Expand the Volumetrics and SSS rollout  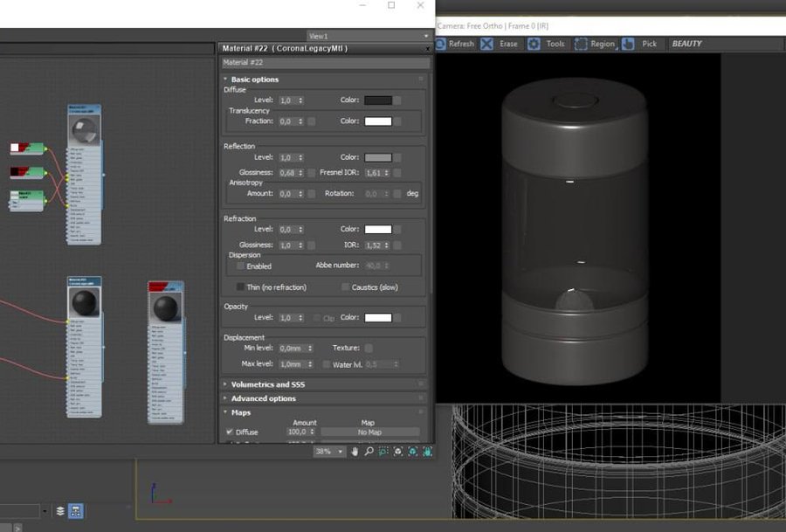pyautogui.click(x=268, y=384)
